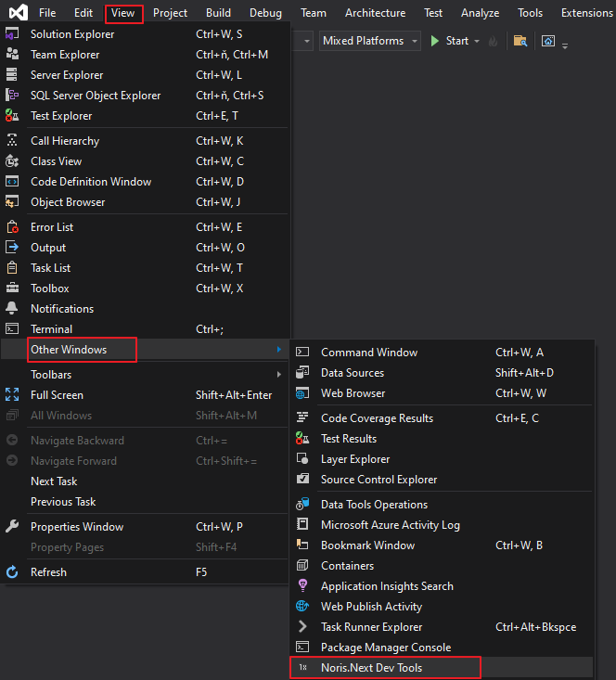Expand the Toolbars submenu
616x680 pixels.
[x=51, y=375]
